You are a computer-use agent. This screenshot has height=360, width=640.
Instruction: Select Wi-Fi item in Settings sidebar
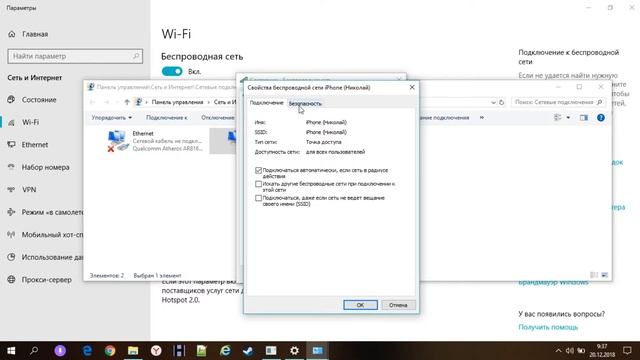click(30, 122)
